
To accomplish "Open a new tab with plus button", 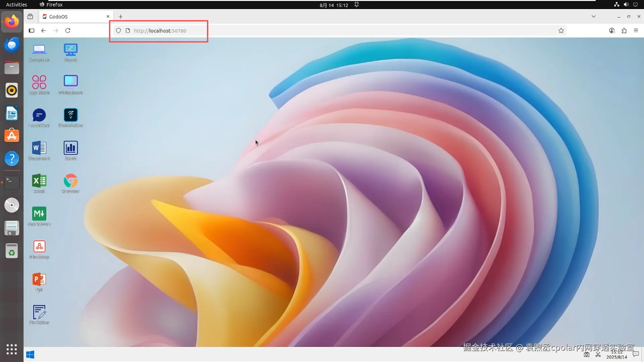I will coord(120,16).
